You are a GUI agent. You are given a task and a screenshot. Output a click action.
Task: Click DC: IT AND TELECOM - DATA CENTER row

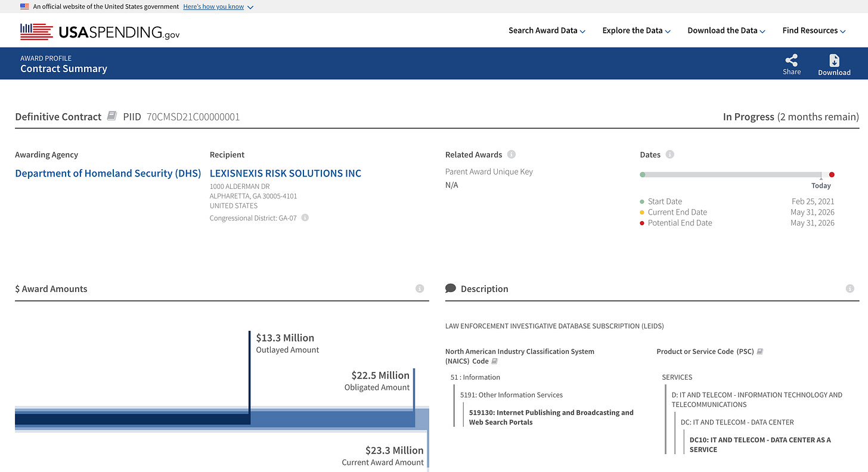[x=737, y=422]
